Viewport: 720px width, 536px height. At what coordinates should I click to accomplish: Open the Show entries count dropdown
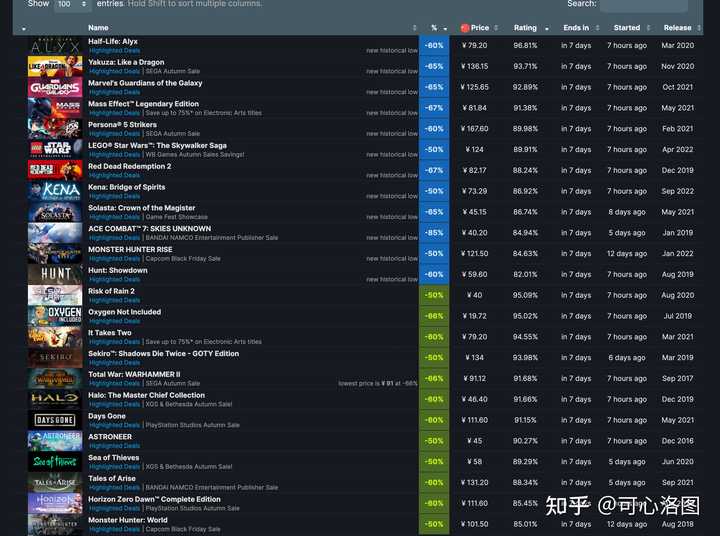72,5
